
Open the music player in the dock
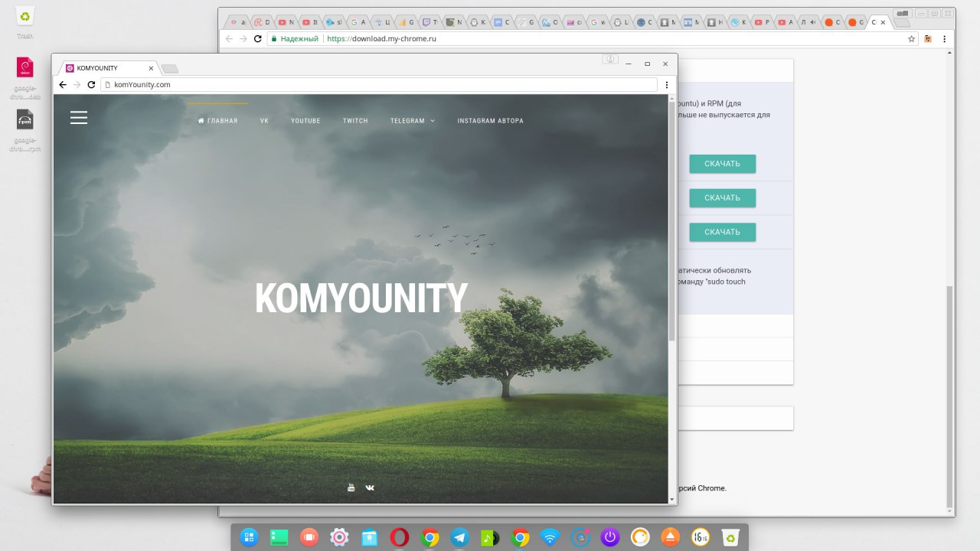pyautogui.click(x=490, y=537)
